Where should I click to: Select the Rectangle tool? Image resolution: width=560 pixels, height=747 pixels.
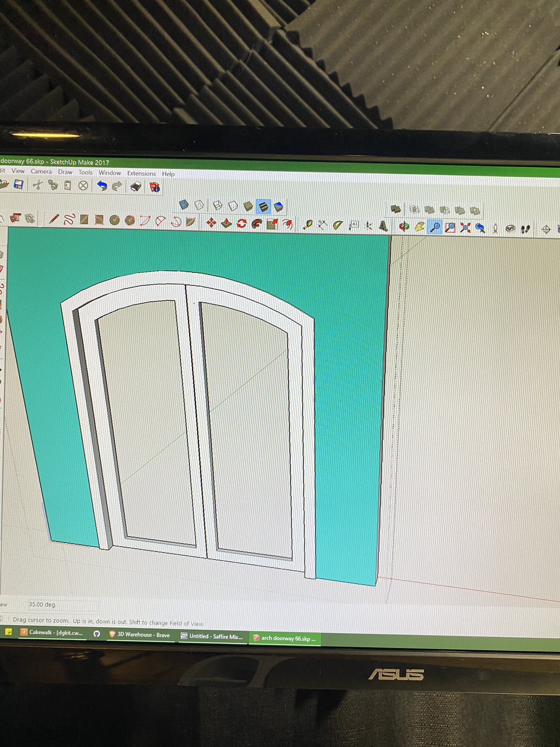pos(84,220)
